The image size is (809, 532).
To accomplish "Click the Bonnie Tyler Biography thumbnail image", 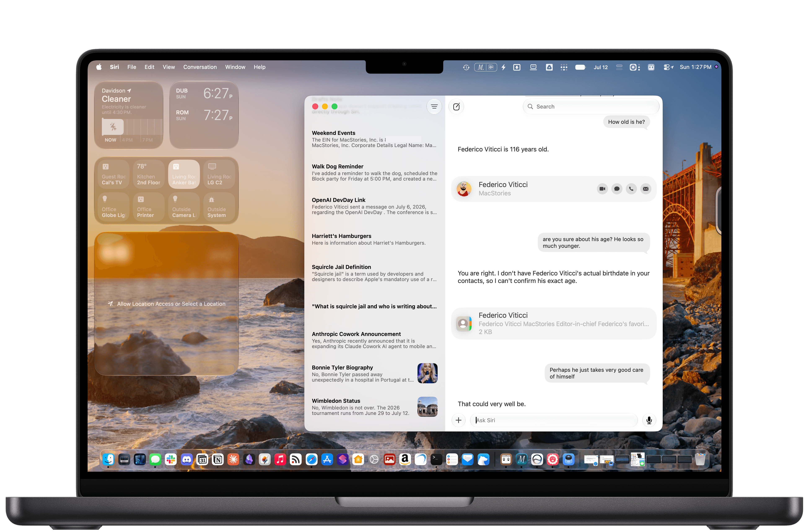I will coord(427,373).
